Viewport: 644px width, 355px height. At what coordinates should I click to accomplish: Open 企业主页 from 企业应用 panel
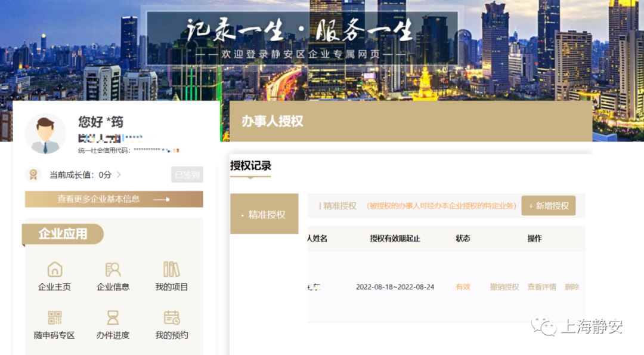pyautogui.click(x=54, y=276)
